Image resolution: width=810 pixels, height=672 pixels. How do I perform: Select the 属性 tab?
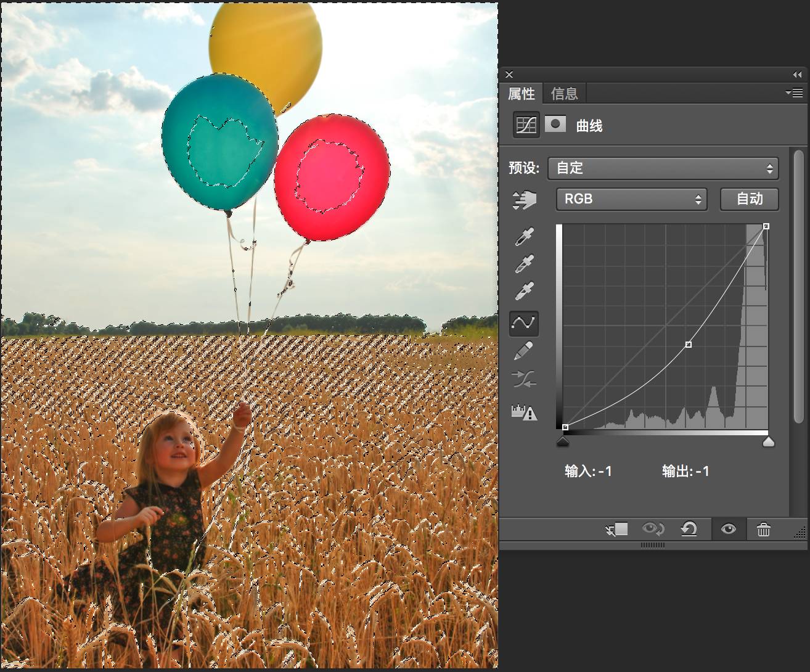(521, 94)
